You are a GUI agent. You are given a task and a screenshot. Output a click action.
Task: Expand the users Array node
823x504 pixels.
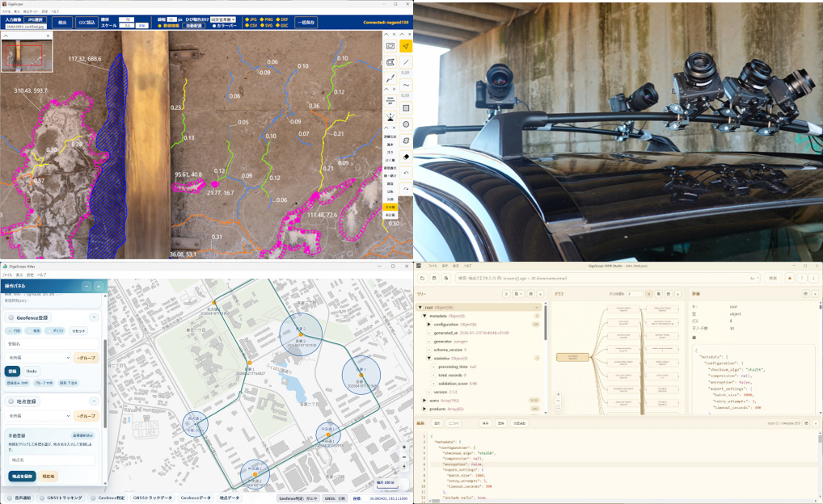coord(424,400)
